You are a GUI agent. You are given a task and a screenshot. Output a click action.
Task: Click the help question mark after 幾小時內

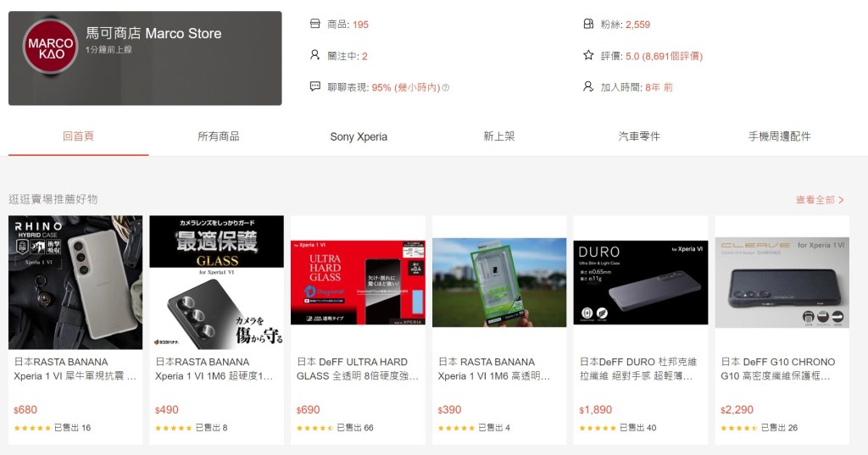[x=446, y=87]
